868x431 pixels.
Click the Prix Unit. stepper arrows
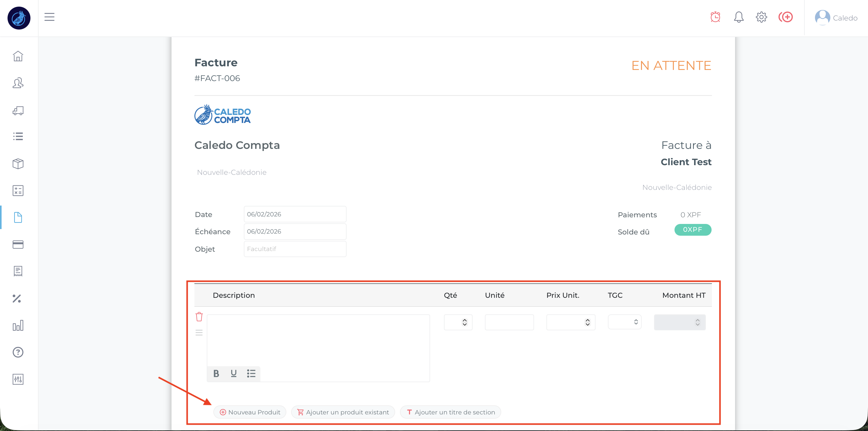pos(588,322)
